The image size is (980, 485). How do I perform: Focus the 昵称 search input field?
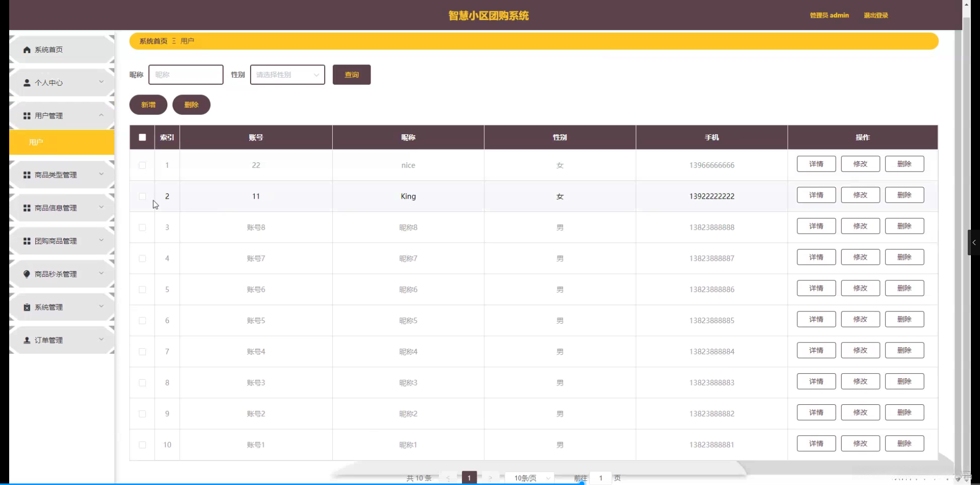point(186,75)
